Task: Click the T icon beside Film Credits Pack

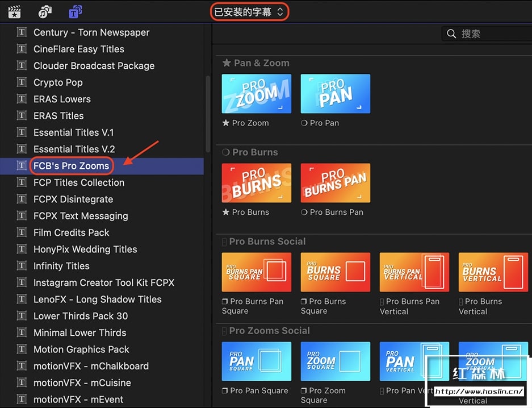Action: (22, 232)
